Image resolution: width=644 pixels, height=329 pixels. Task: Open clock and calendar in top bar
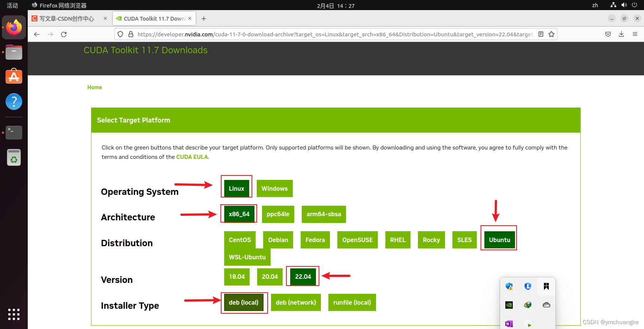point(335,6)
